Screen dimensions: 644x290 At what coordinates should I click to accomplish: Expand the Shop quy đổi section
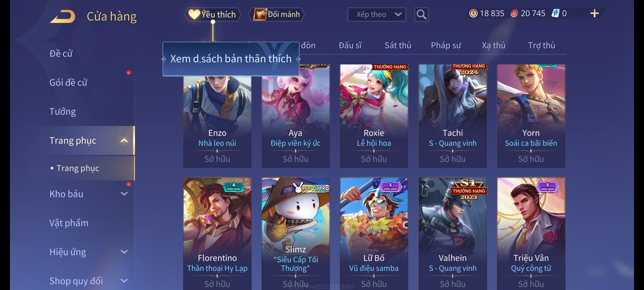tap(124, 281)
